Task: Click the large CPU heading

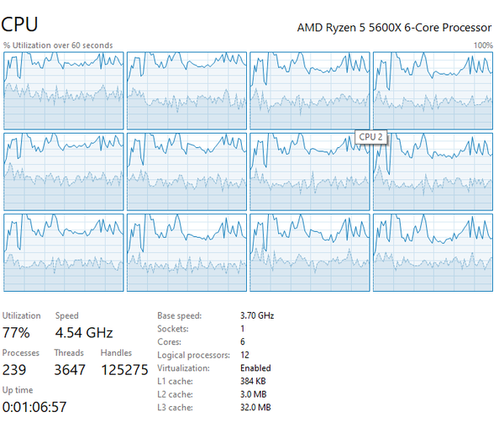Action: [19, 25]
